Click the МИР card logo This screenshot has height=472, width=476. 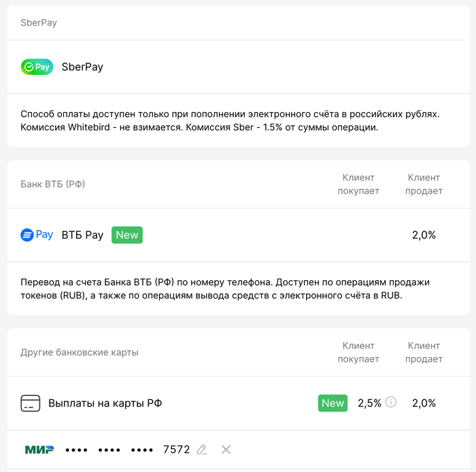click(x=39, y=450)
